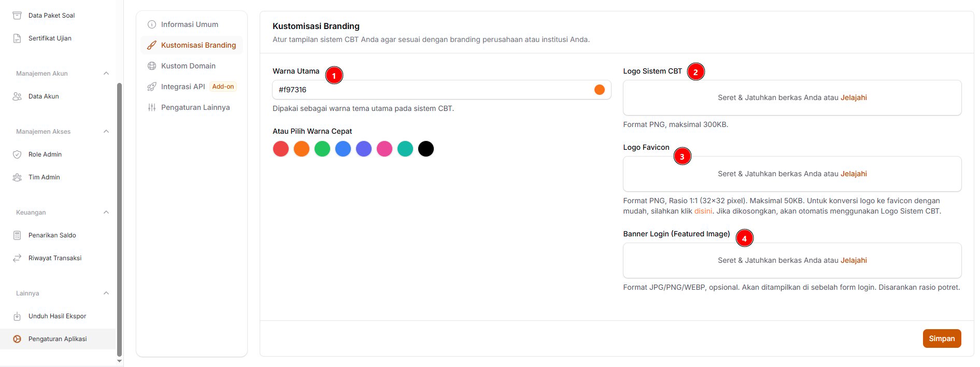Screen dimensions: 980x367
Task: Switch to Kustom Domain tab
Action: point(191,66)
